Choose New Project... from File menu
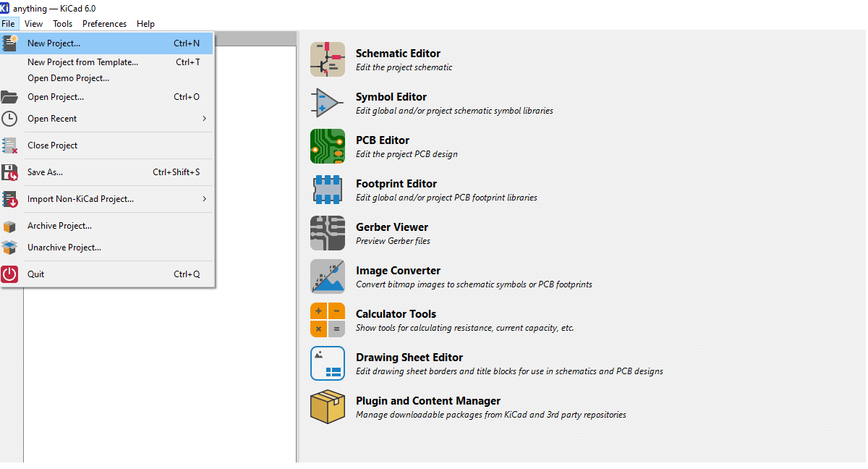The width and height of the screenshot is (868, 469). coord(108,43)
